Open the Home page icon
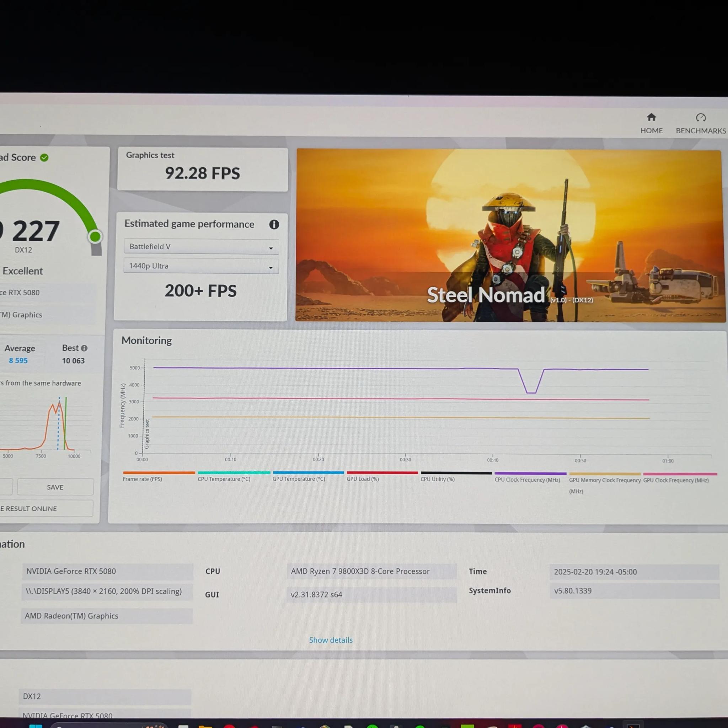 click(651, 117)
